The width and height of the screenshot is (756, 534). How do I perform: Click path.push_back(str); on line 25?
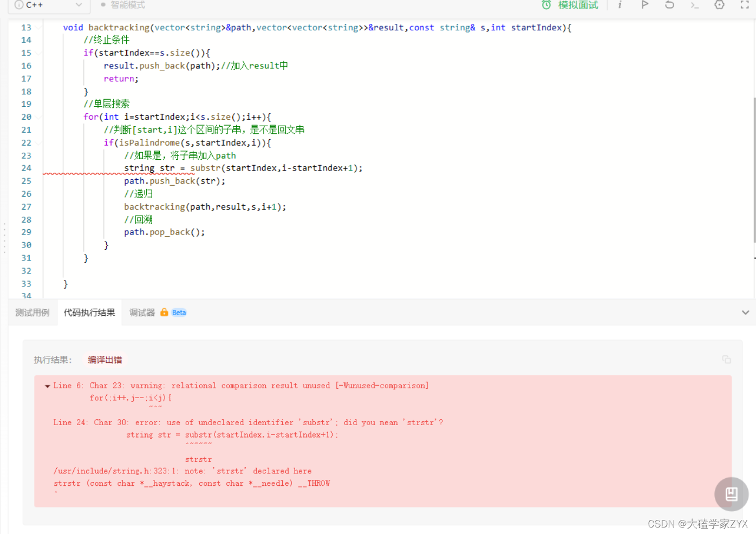tap(175, 181)
